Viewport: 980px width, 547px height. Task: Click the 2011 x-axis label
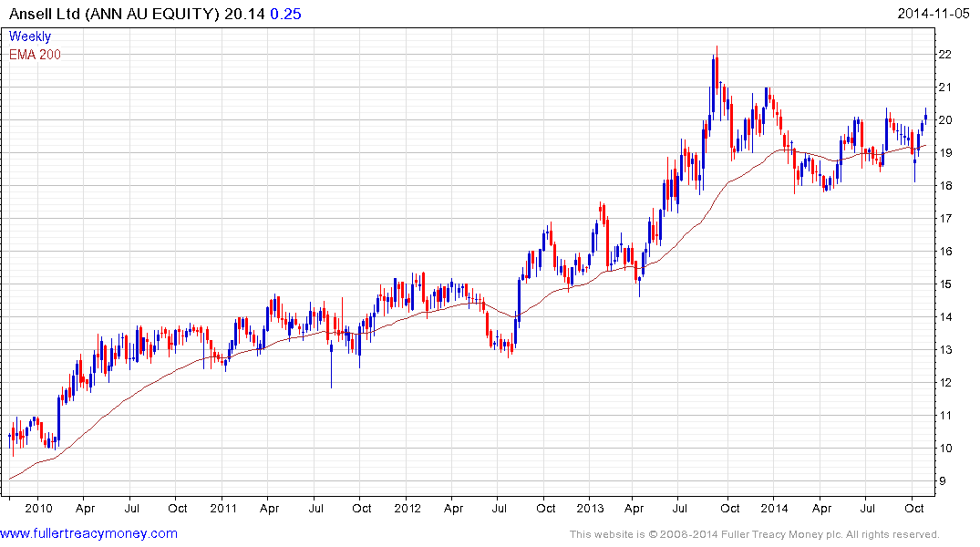coord(223,508)
